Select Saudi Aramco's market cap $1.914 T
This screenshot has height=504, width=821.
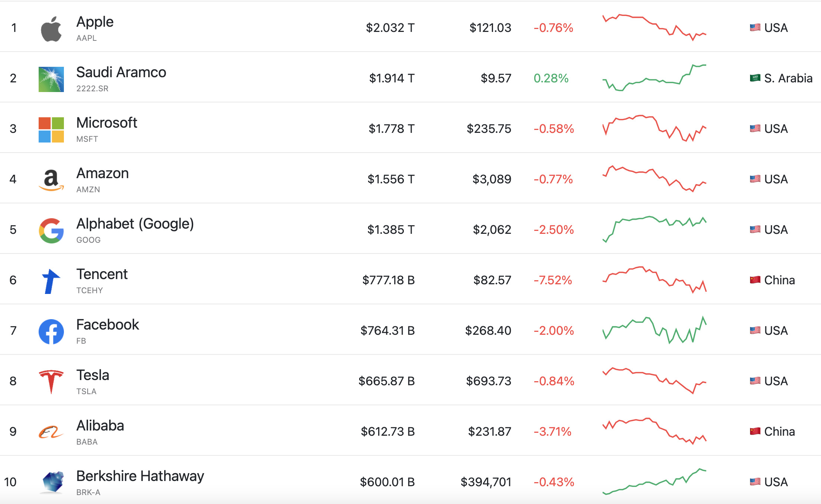tap(392, 78)
